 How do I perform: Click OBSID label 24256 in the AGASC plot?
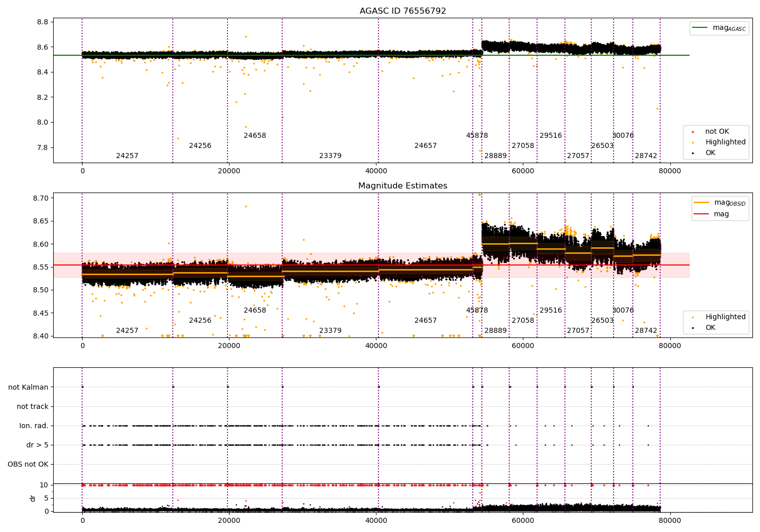200,146
